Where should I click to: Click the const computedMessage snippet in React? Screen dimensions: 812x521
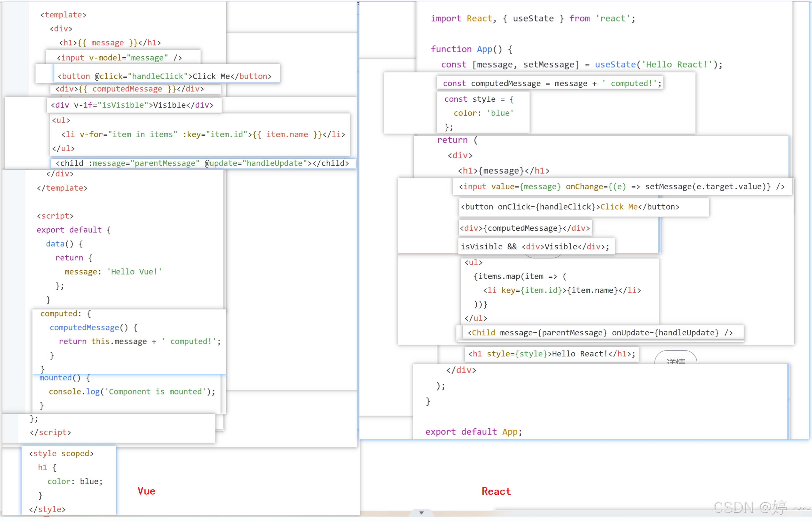(552, 84)
